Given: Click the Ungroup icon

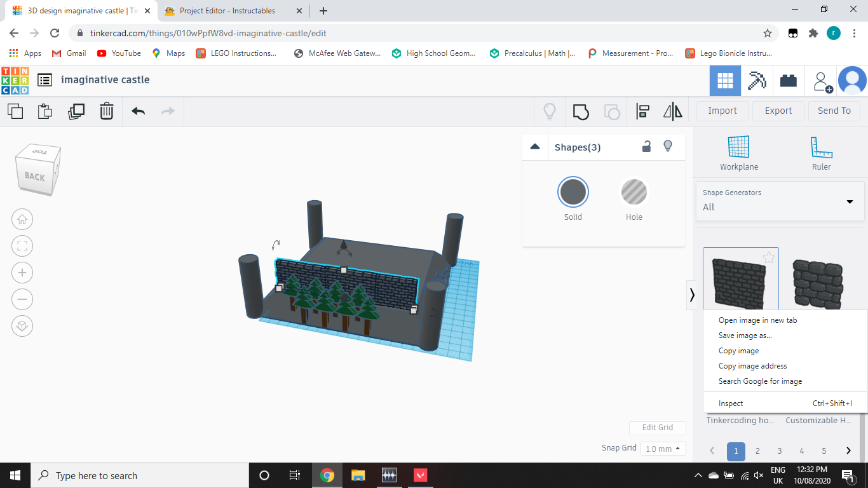Looking at the screenshot, I should click(x=612, y=112).
